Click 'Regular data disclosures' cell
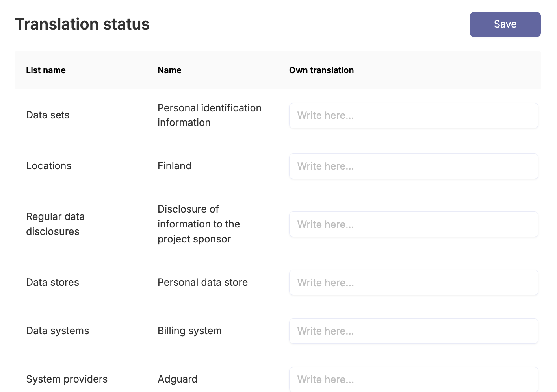The image size is (557, 392). click(55, 224)
